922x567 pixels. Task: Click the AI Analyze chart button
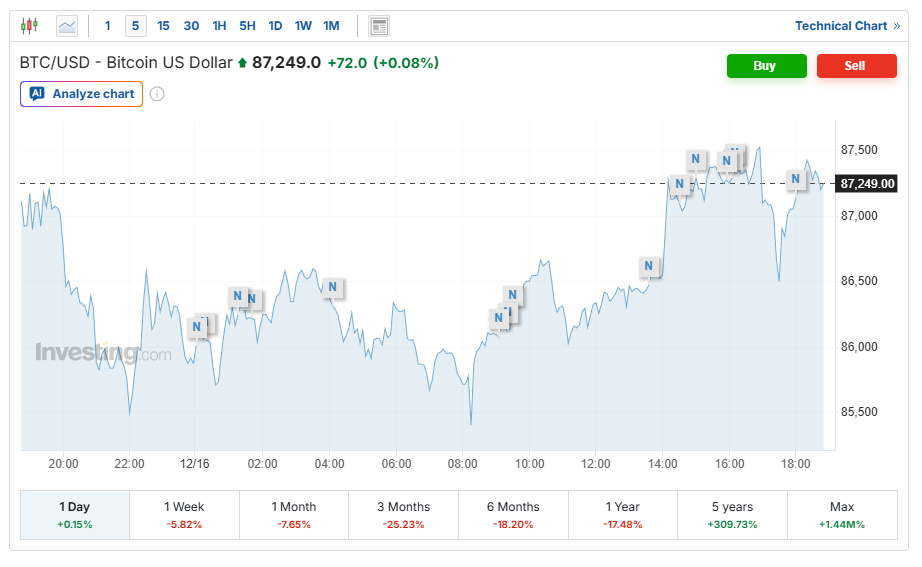click(x=82, y=94)
